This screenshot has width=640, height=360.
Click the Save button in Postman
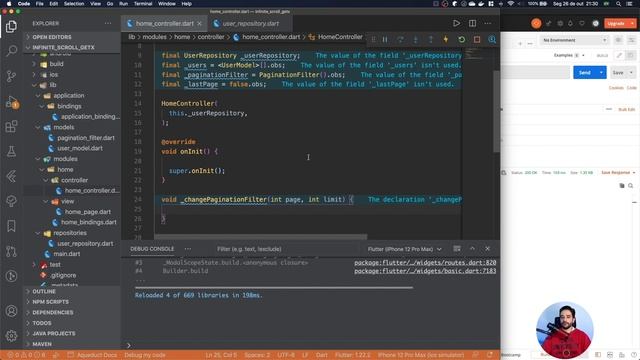[618, 72]
